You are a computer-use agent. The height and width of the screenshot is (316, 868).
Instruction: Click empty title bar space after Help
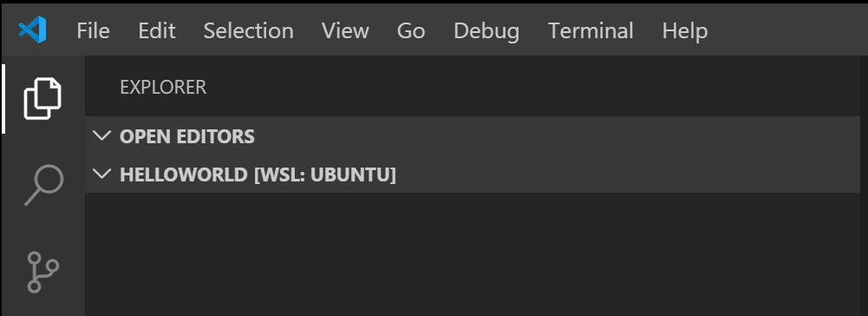pyautogui.click(x=786, y=30)
